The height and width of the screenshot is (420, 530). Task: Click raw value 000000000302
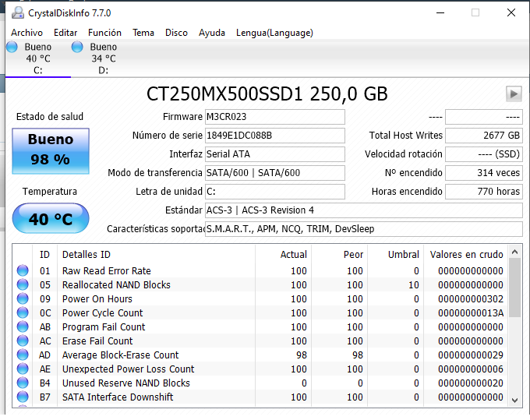tap(471, 298)
